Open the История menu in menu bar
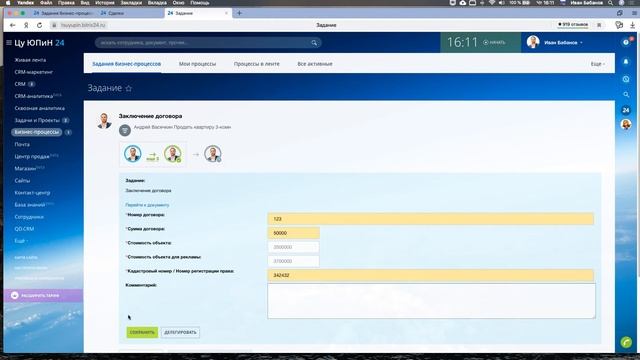 point(105,2)
